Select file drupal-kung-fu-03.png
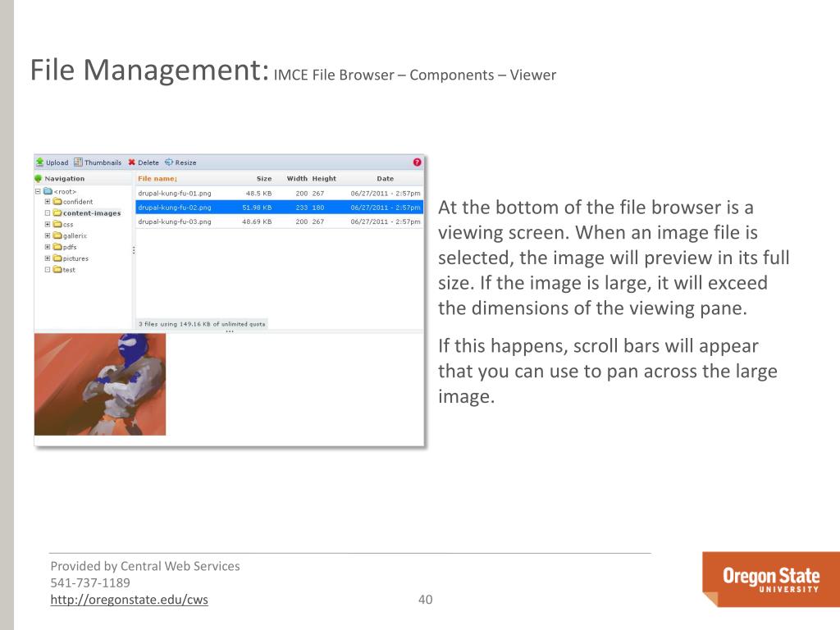 [279, 221]
